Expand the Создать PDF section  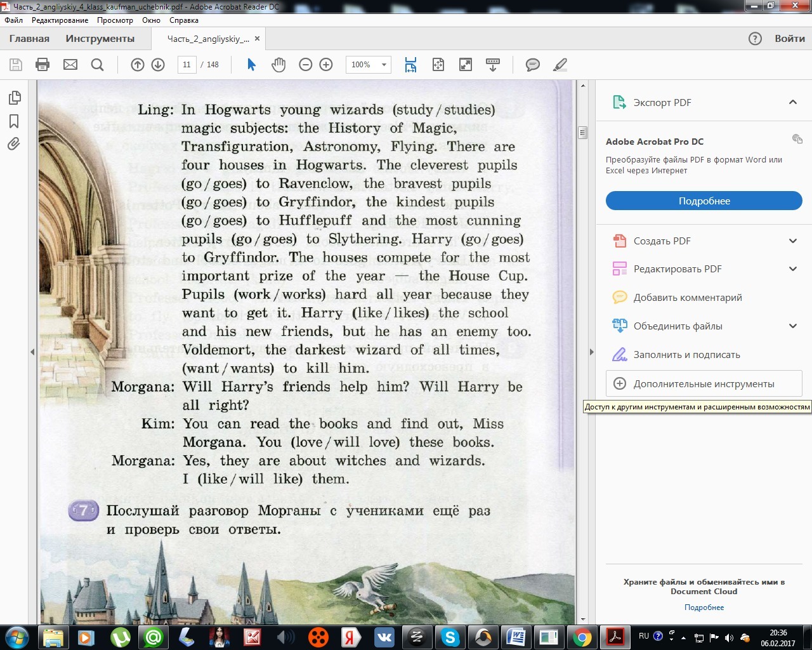pos(792,241)
